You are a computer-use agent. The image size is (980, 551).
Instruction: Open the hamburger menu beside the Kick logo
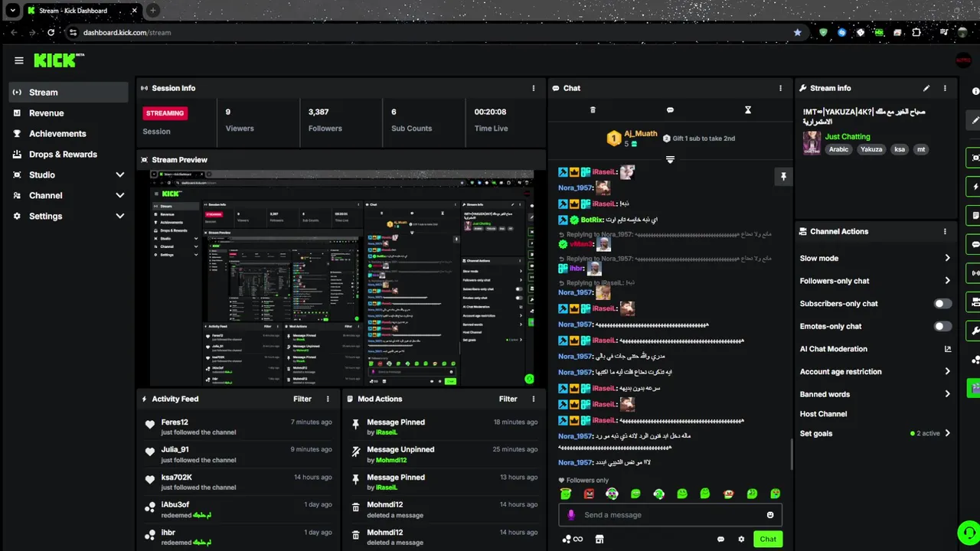pos(19,60)
